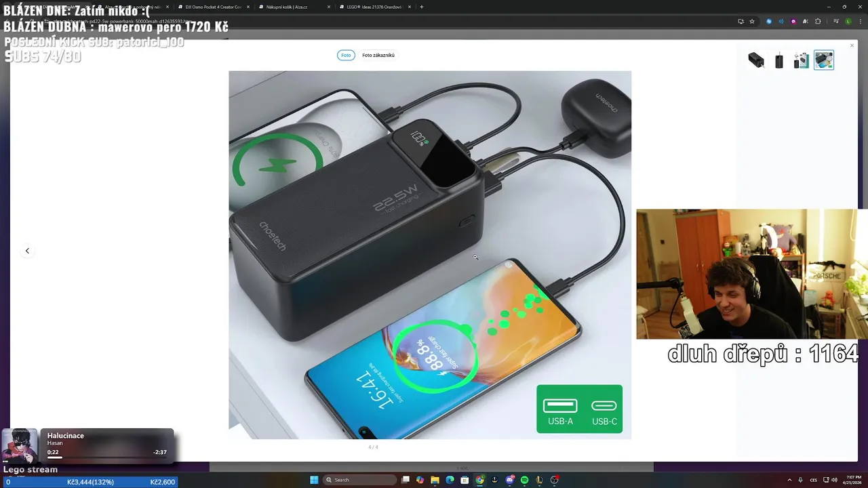Open the microphone tray icon
This screenshot has height=488, width=868.
coord(800,480)
